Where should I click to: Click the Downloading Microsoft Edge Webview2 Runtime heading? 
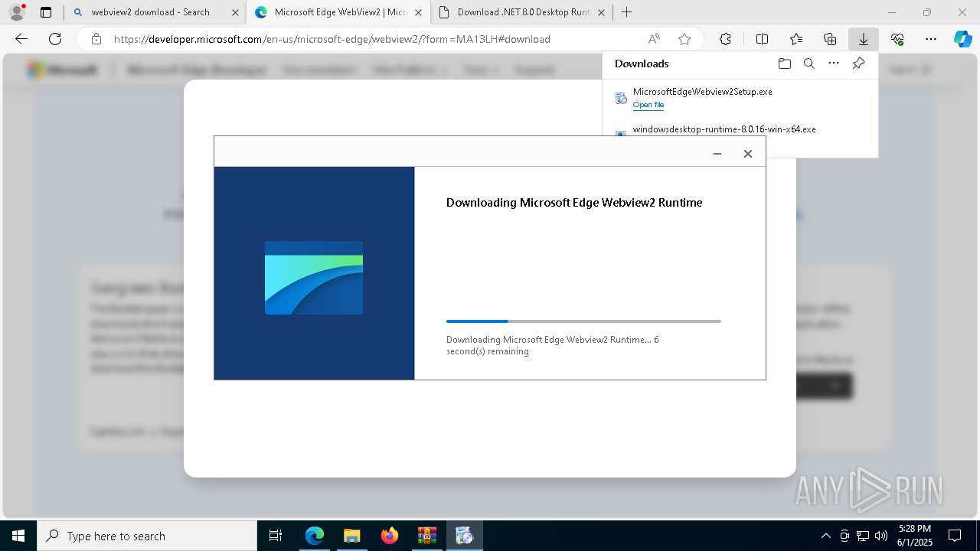pos(574,203)
